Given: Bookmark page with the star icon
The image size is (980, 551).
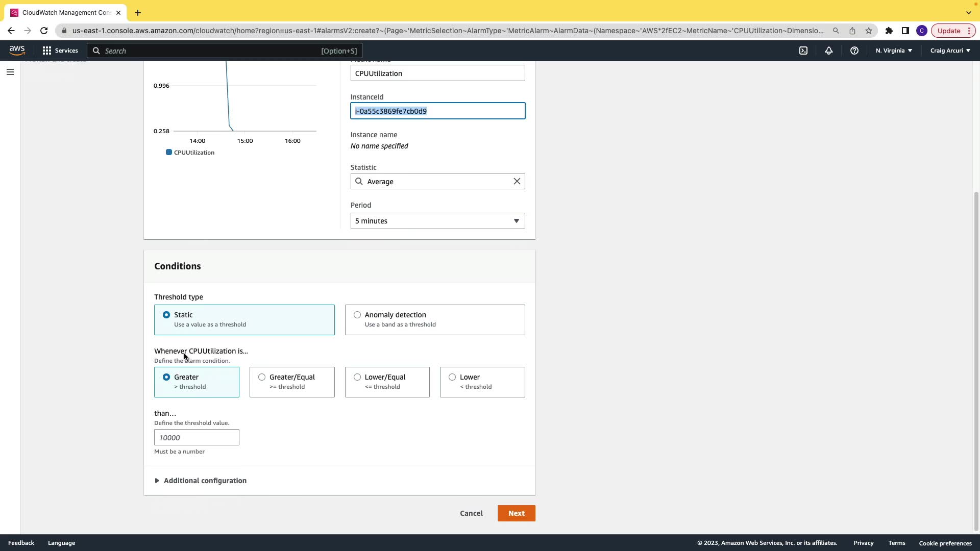Looking at the screenshot, I should pos(869,31).
